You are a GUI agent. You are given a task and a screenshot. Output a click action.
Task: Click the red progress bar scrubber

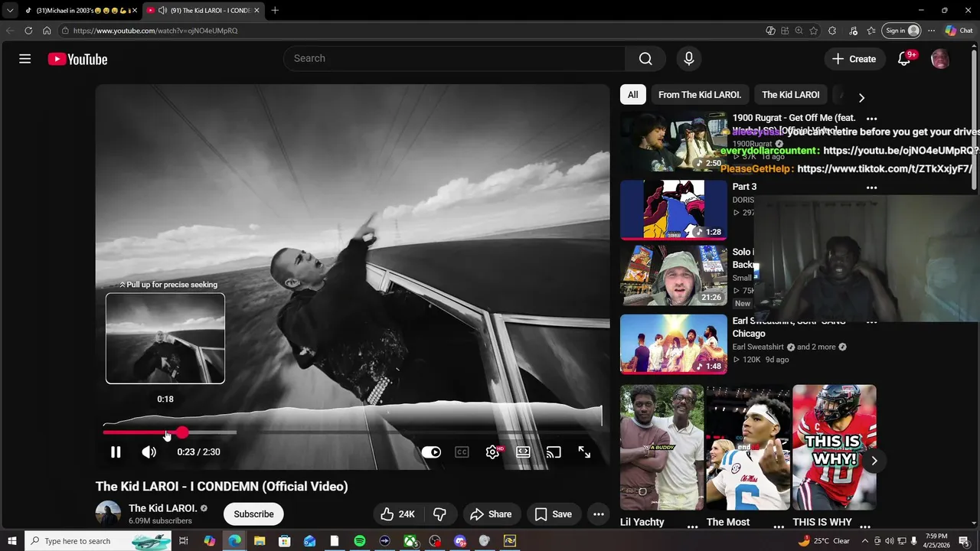[x=182, y=432]
